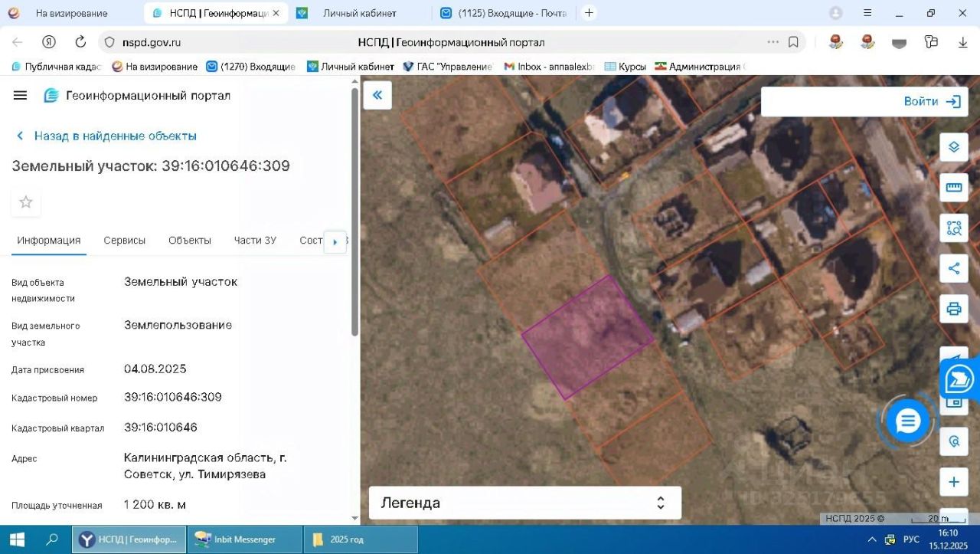Click the area value 1 200 кв. м
Image resolution: width=980 pixels, height=554 pixels.
coord(155,504)
